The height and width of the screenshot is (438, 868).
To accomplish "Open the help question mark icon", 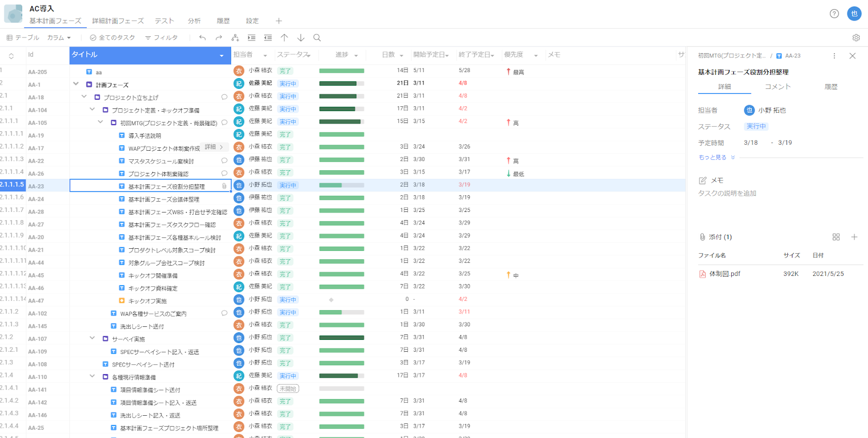I will (x=834, y=14).
